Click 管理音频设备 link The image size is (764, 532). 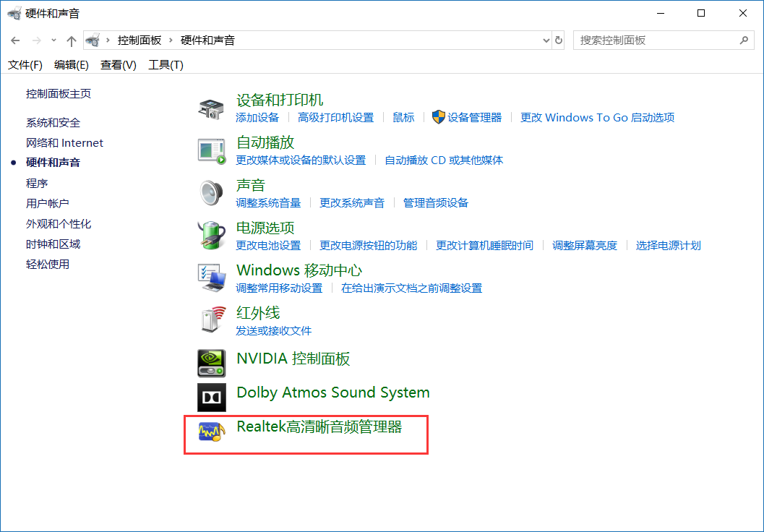point(436,202)
